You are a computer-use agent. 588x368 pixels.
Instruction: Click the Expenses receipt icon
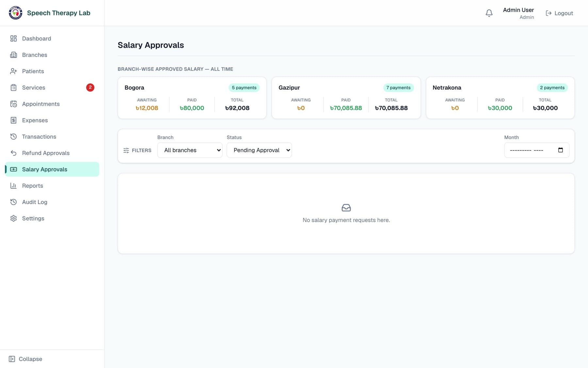(13, 120)
